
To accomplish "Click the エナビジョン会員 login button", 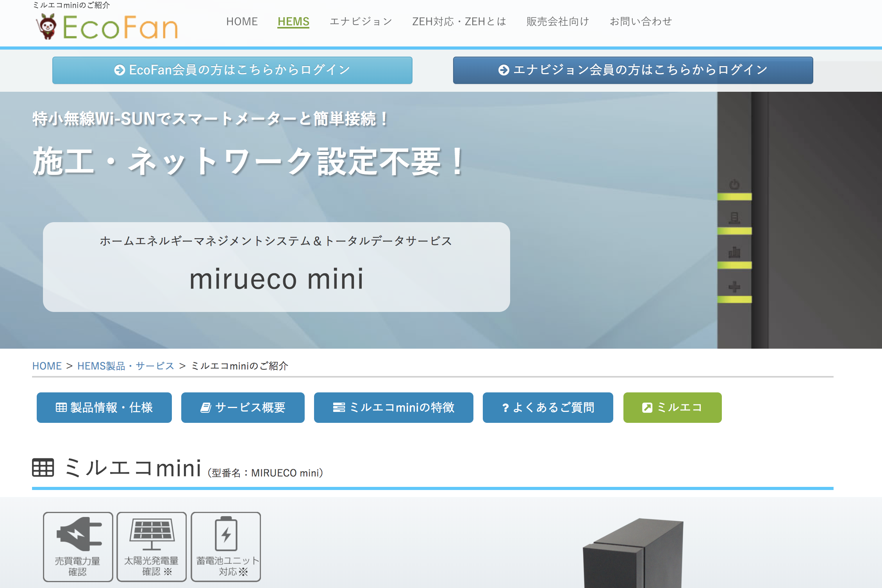I will point(632,70).
